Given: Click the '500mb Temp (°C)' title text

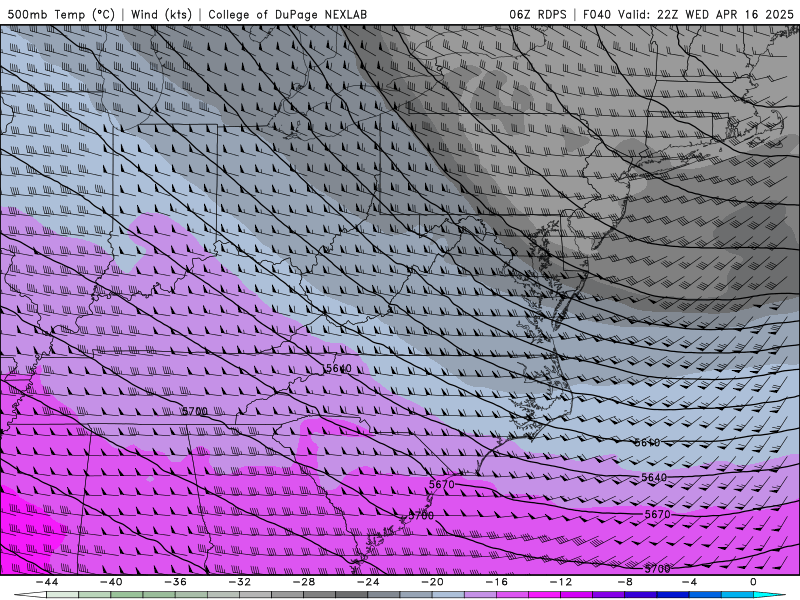Looking at the screenshot, I should [61, 14].
